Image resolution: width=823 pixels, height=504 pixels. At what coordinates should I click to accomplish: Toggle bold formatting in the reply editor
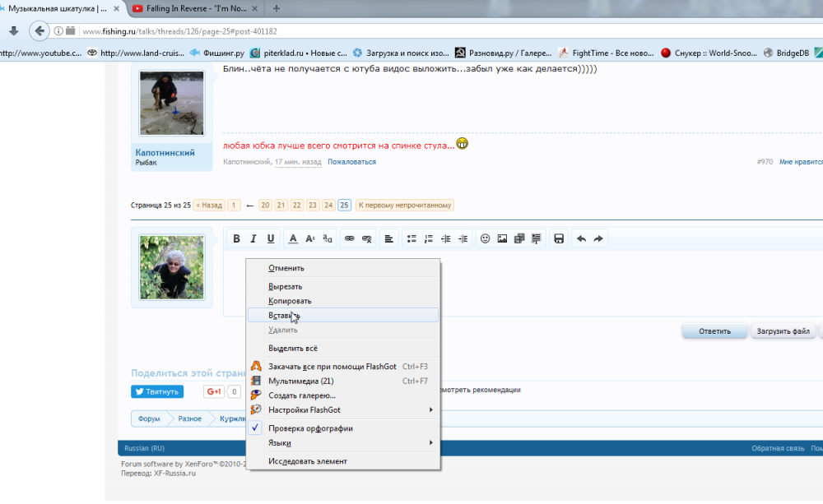click(236, 239)
